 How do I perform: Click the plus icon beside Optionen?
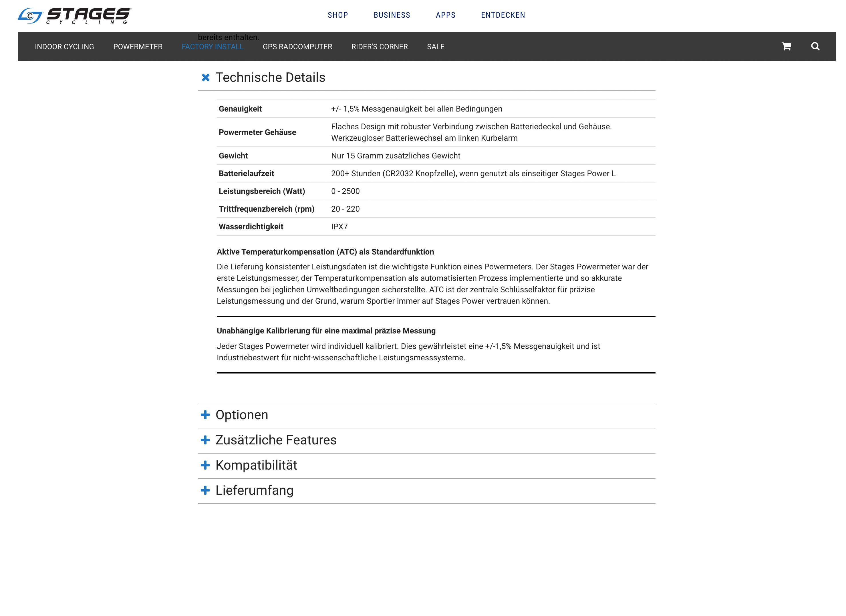pos(205,415)
